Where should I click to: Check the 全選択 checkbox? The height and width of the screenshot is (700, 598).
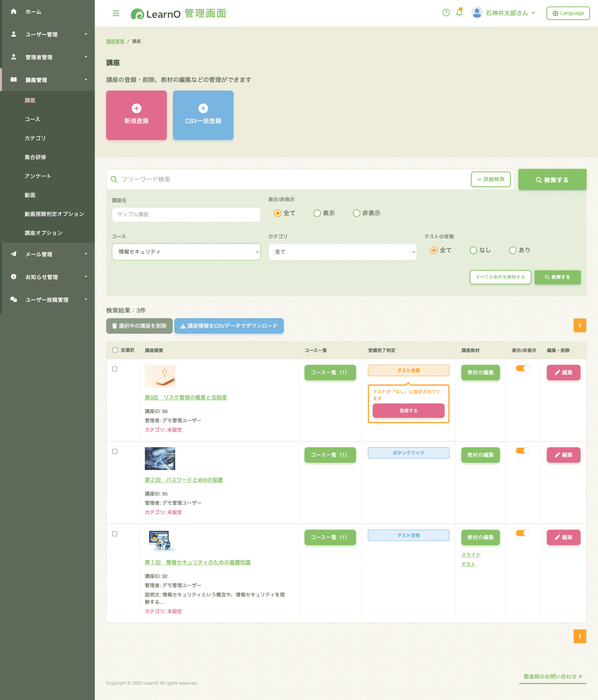tap(115, 350)
